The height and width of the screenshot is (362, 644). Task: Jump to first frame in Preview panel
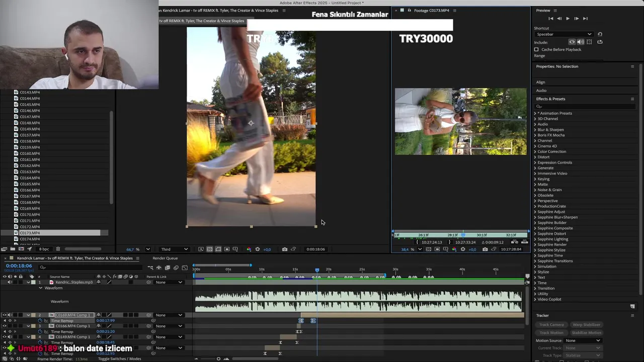(x=550, y=19)
